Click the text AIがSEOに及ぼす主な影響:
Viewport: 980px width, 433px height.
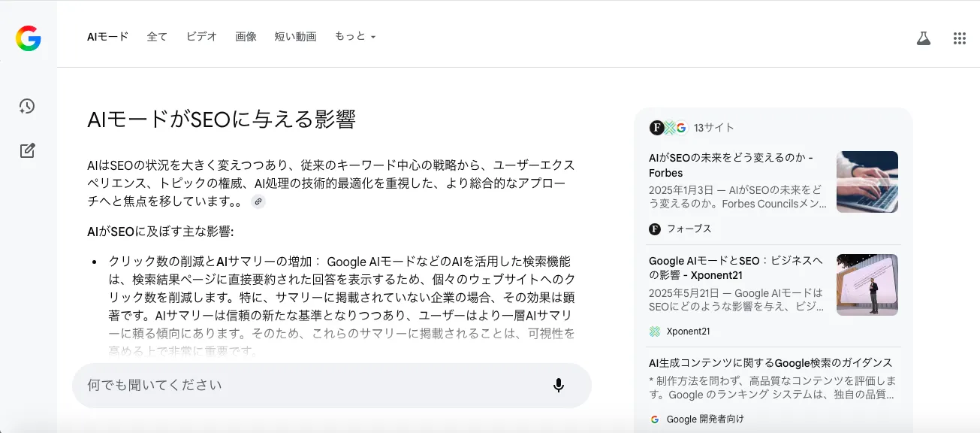[x=161, y=232]
